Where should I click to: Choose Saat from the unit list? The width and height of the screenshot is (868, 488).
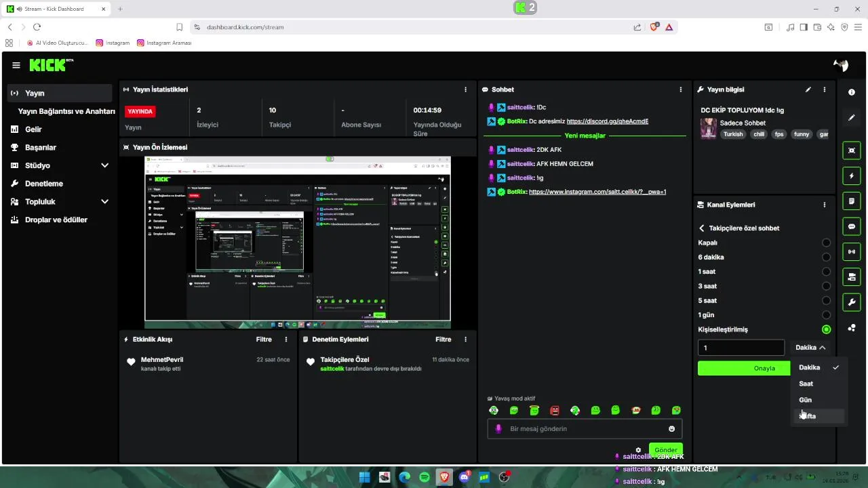point(819,384)
